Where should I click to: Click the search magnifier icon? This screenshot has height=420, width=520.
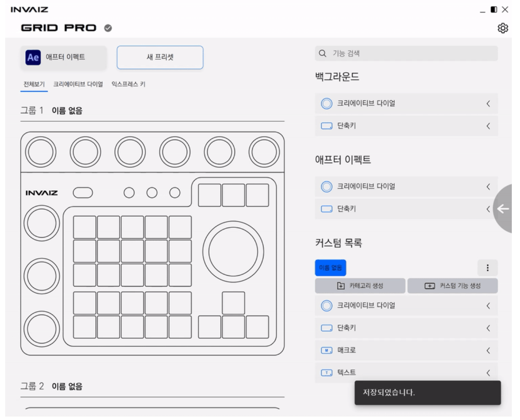[322, 54]
